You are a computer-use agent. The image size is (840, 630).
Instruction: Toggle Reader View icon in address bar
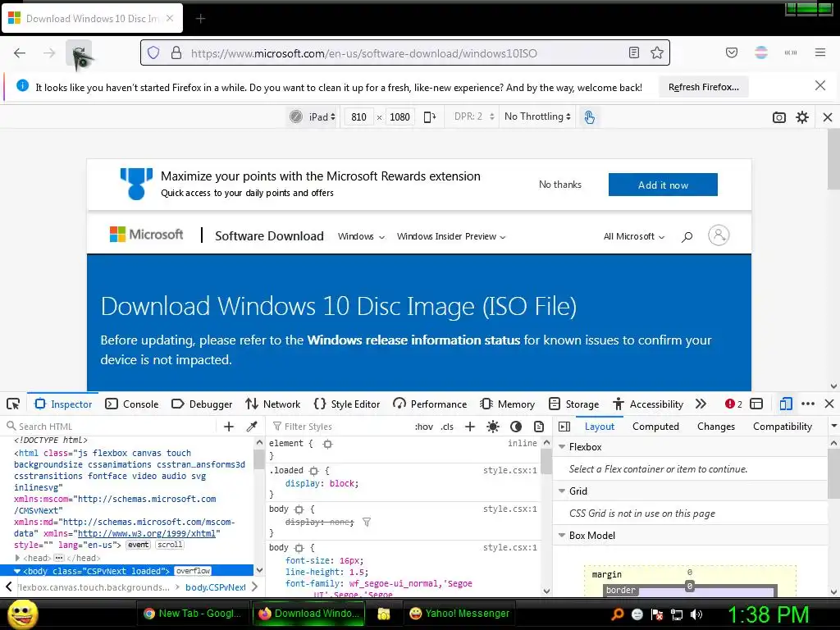tap(634, 52)
